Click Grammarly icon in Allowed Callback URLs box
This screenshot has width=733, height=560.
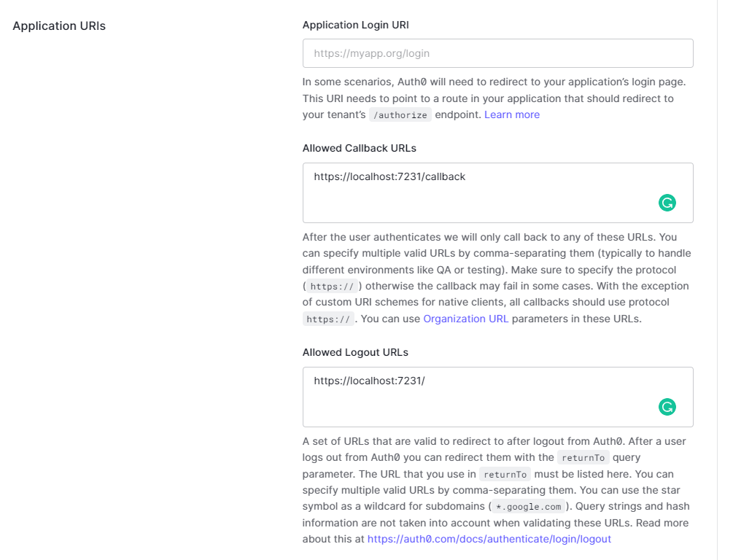(667, 203)
